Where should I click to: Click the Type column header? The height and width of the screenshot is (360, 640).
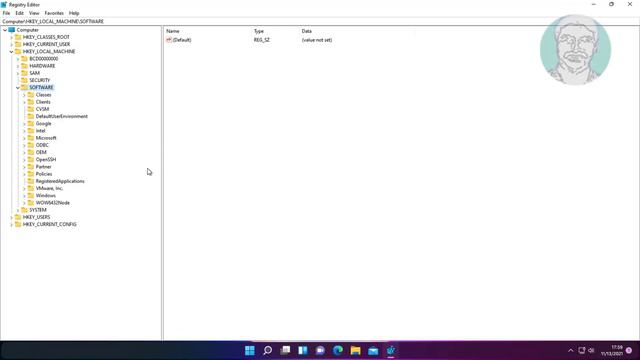click(259, 31)
